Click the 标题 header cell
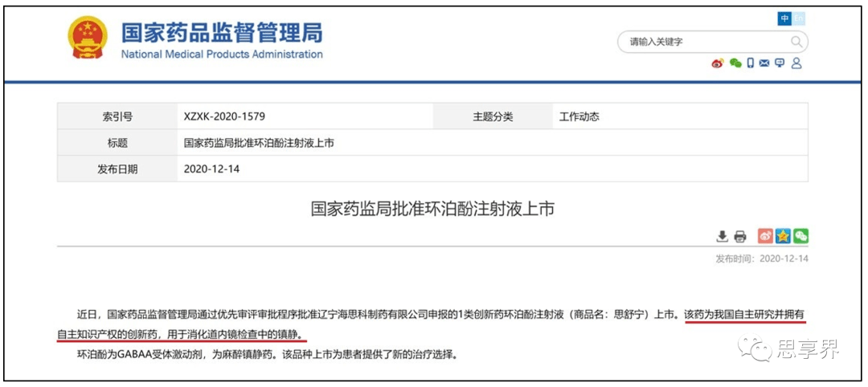 point(117,143)
